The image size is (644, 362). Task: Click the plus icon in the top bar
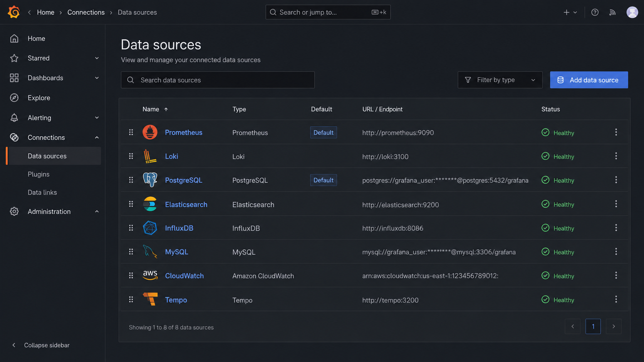coord(566,12)
